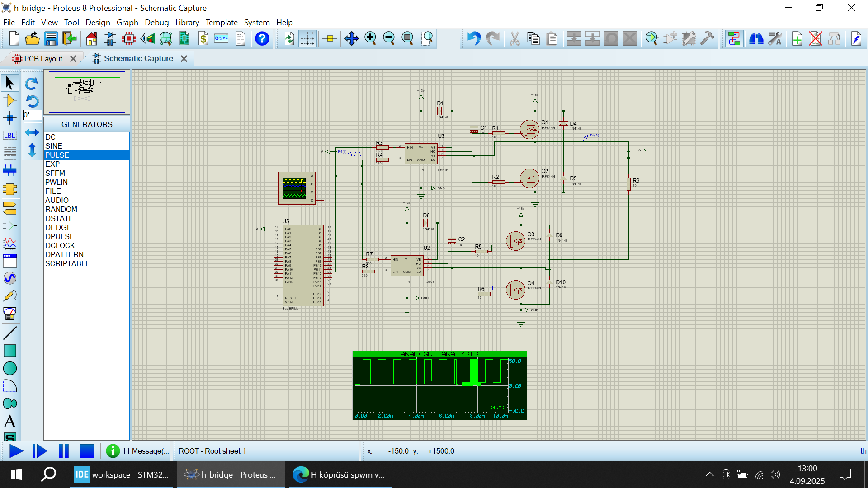Viewport: 868px width, 488px height.
Task: Open STM32 workspace IDE in taskbar
Action: 121,474
